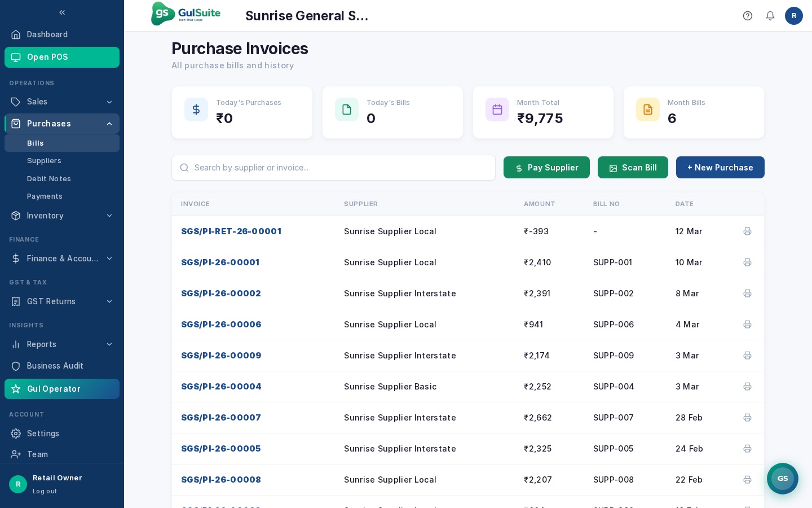Collapse the sidebar with double-chevron icon
Image resolution: width=812 pixels, height=508 pixels.
[x=62, y=12]
